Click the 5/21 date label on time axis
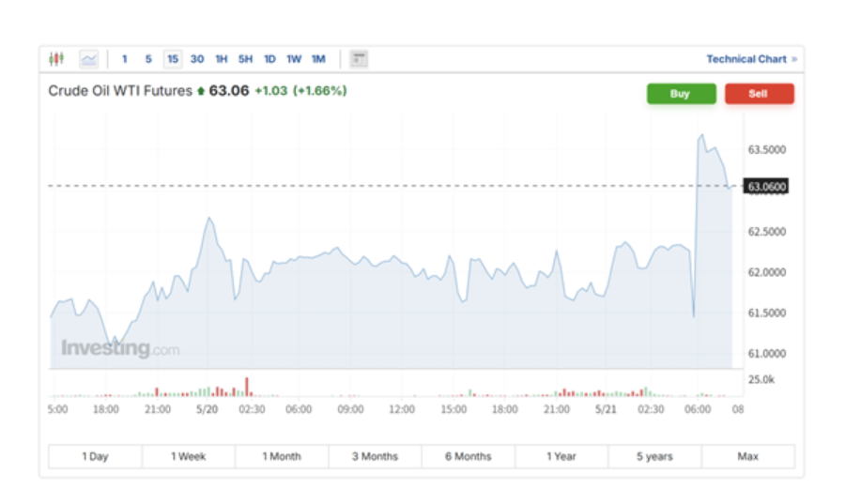 606,409
